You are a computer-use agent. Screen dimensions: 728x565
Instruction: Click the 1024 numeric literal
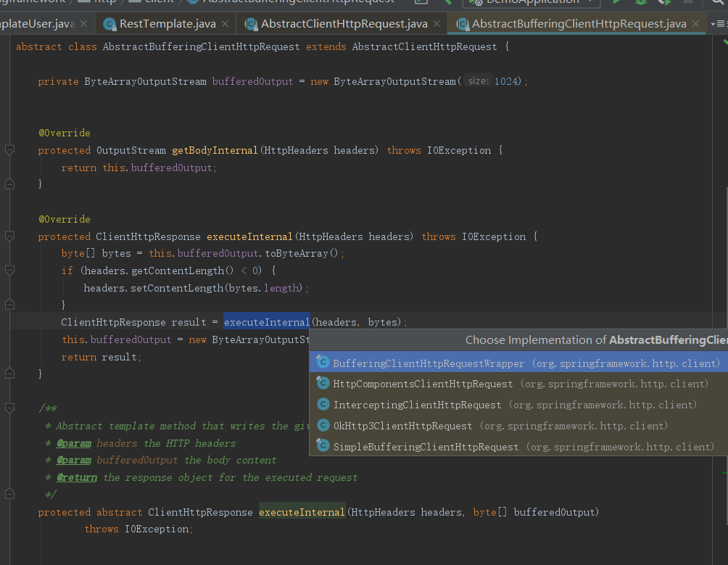(505, 82)
